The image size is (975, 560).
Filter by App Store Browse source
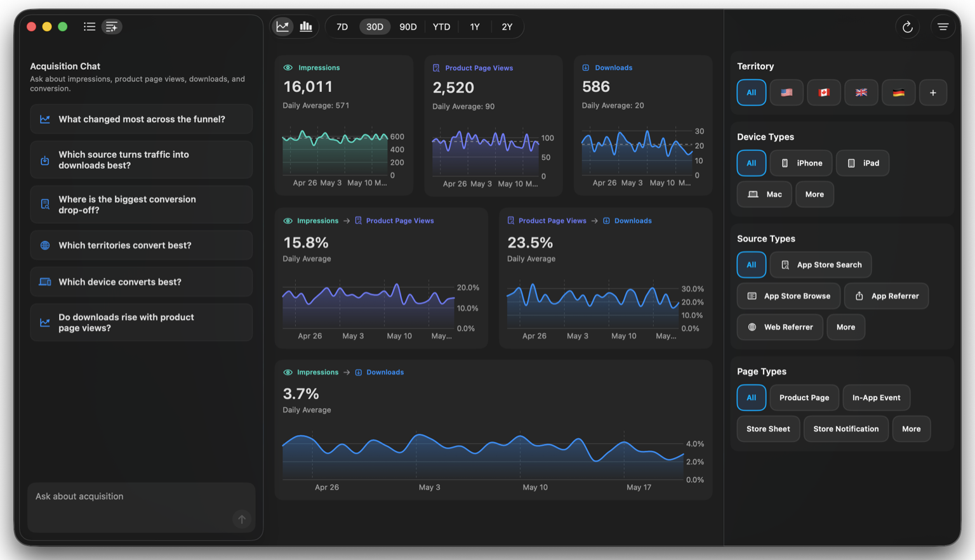(x=788, y=296)
